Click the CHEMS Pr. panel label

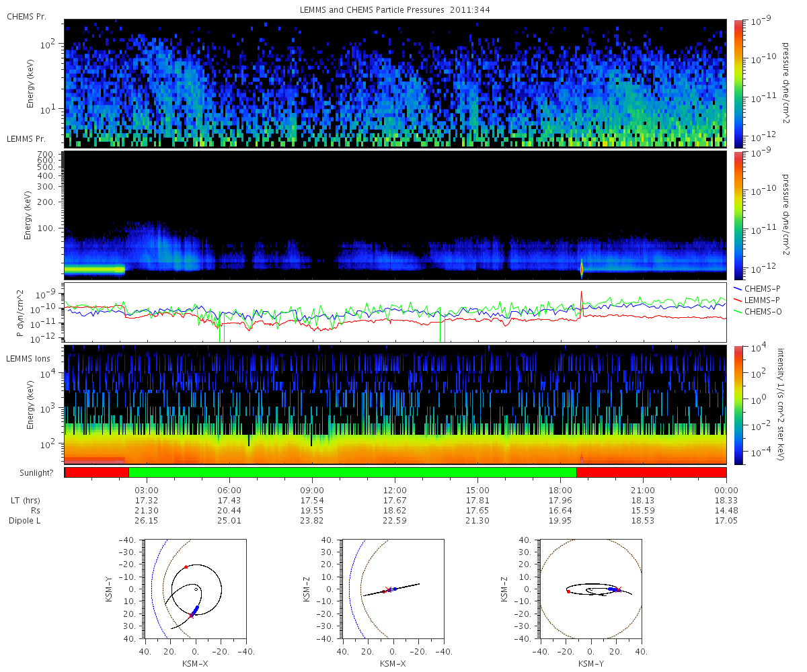point(26,16)
